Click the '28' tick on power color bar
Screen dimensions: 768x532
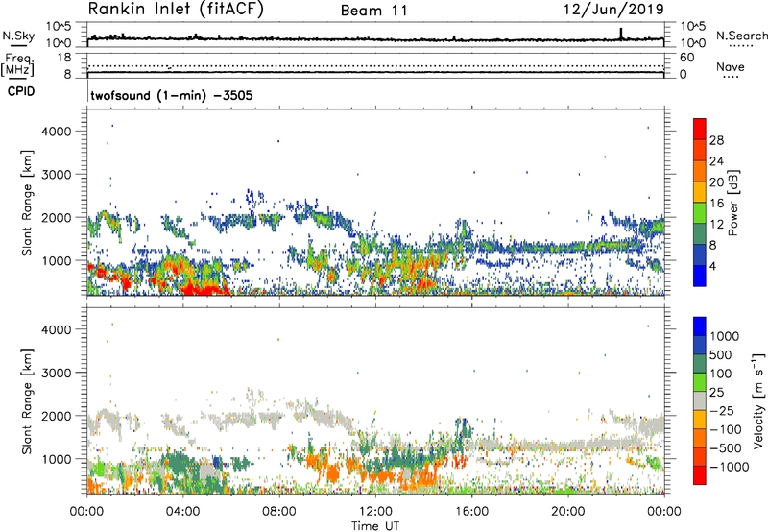716,140
